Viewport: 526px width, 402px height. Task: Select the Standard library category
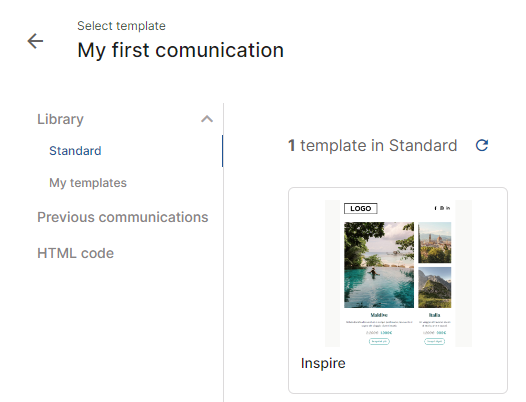tap(75, 151)
